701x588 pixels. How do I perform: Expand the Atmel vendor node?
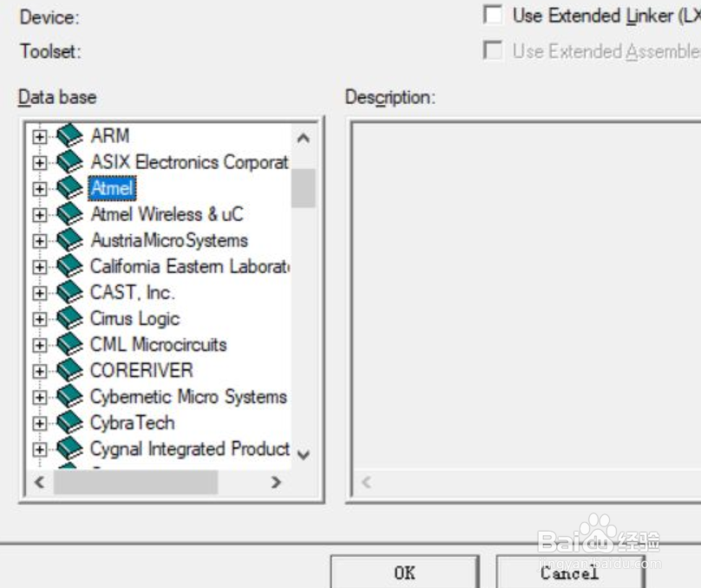pos(40,188)
